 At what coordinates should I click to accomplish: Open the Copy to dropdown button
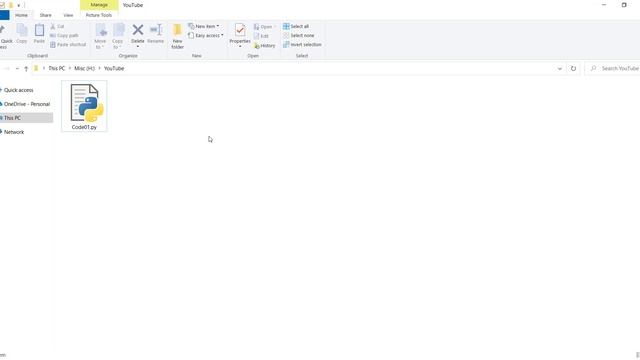click(118, 36)
